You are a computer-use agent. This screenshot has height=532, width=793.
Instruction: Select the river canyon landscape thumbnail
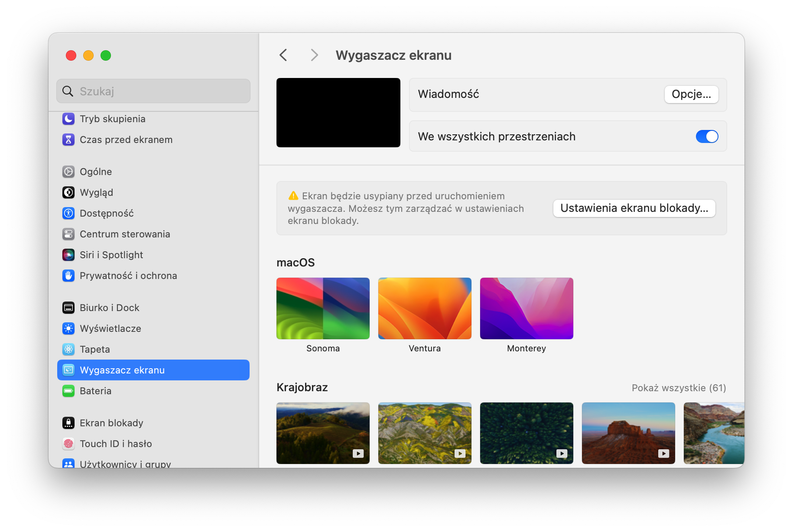pyautogui.click(x=714, y=433)
